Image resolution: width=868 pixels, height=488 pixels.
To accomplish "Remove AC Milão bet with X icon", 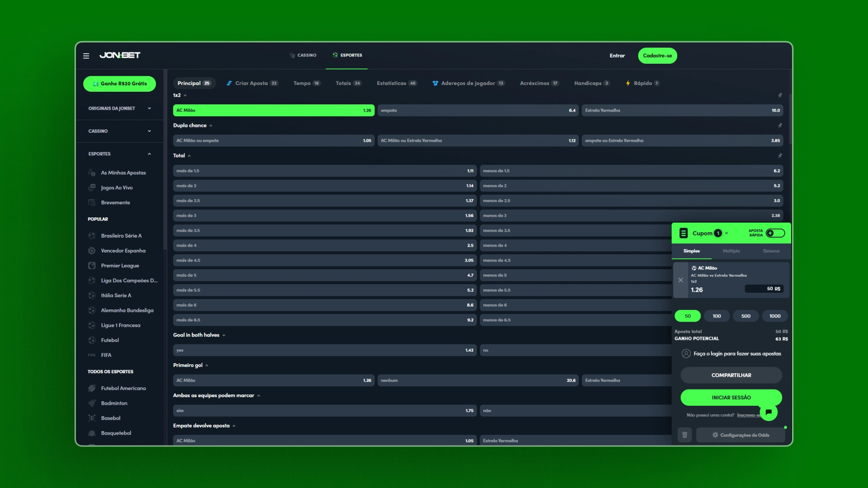I will 680,280.
